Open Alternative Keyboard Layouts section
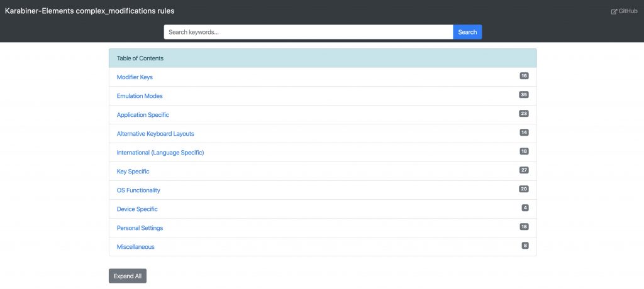This screenshot has height=289, width=644. tap(155, 134)
